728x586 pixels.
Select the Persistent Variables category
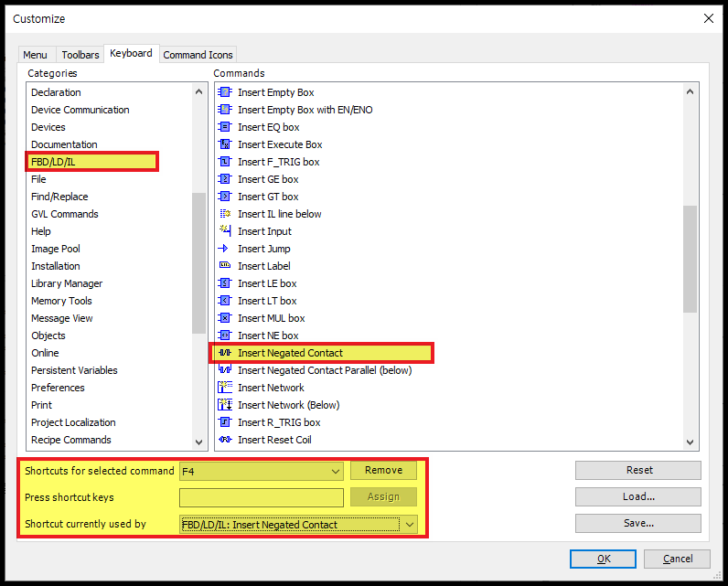pyautogui.click(x=74, y=370)
